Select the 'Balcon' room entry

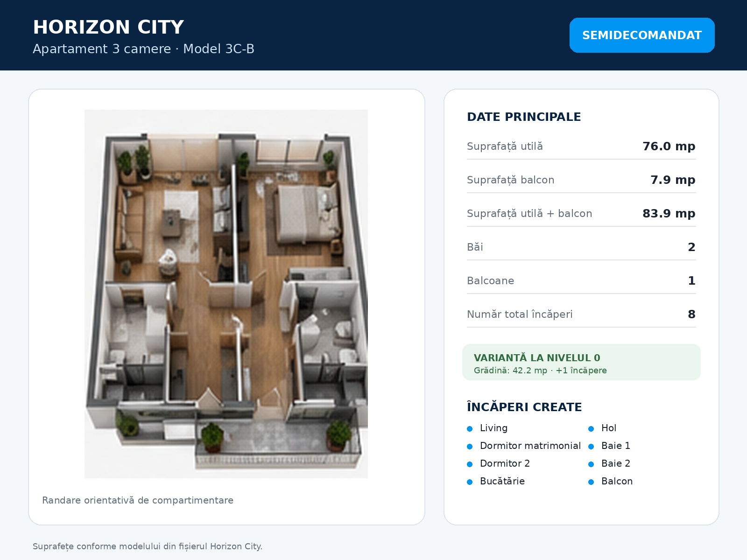pyautogui.click(x=617, y=482)
